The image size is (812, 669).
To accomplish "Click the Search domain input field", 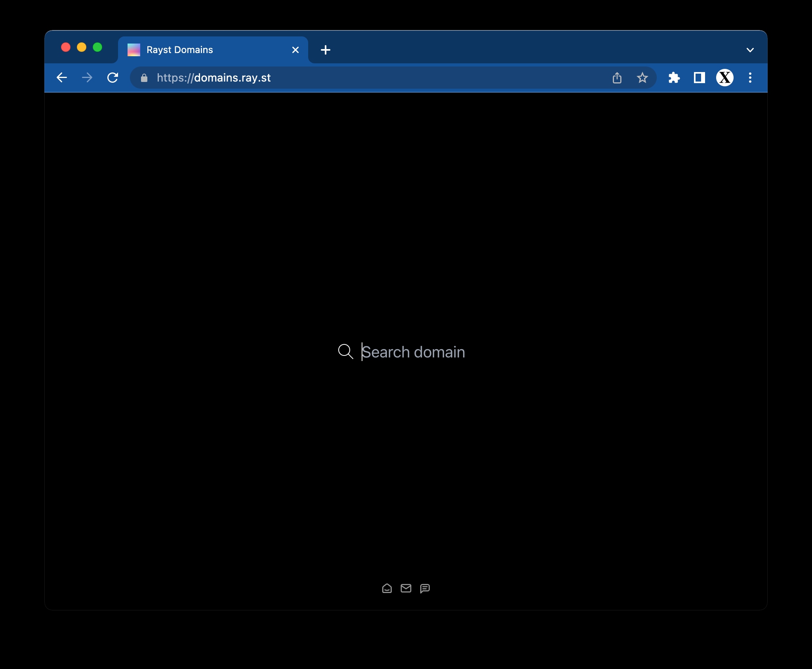I will [414, 352].
